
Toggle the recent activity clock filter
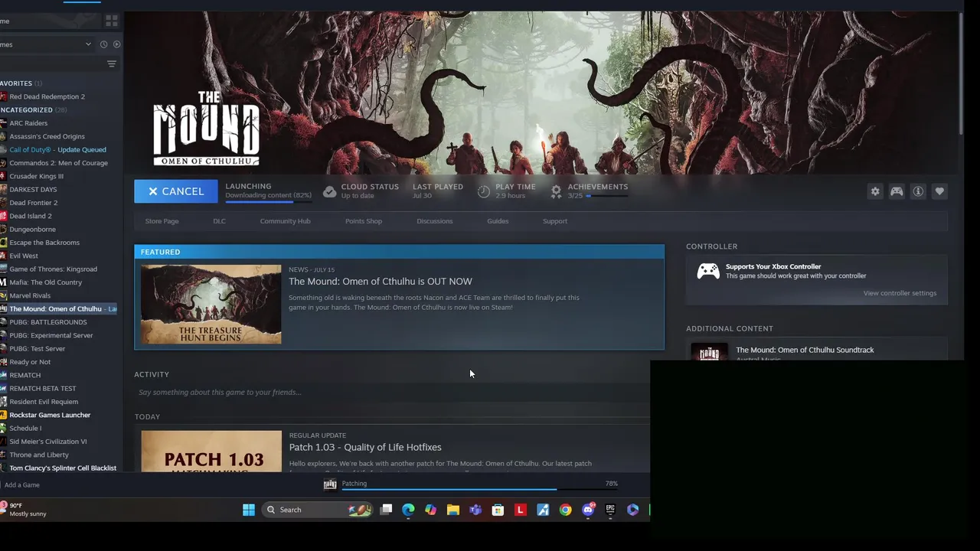click(x=103, y=44)
